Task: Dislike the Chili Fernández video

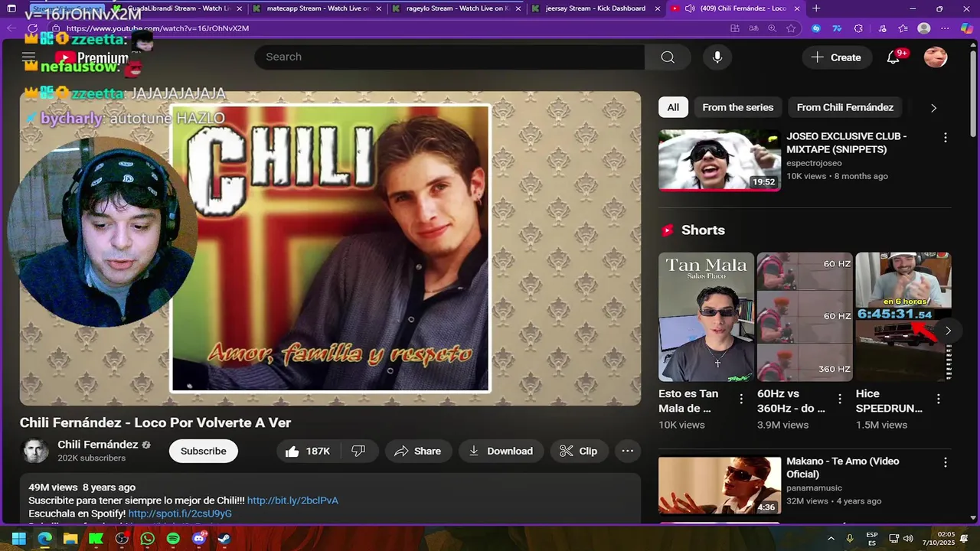Action: [358, 451]
